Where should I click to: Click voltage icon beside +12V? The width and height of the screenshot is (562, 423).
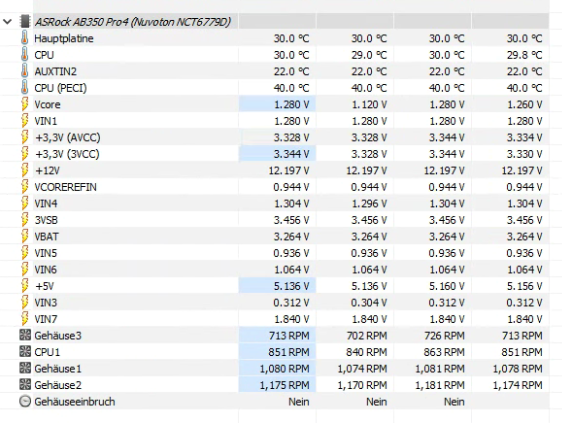click(24, 170)
